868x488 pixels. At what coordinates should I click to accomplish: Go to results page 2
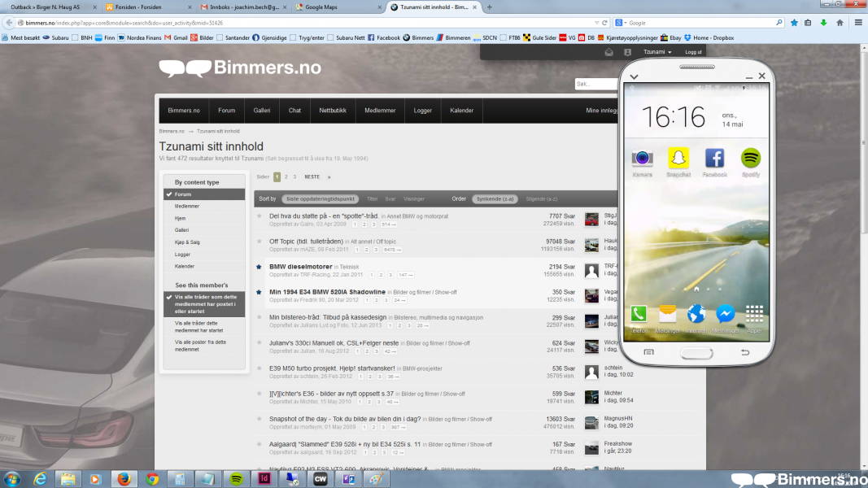286,177
